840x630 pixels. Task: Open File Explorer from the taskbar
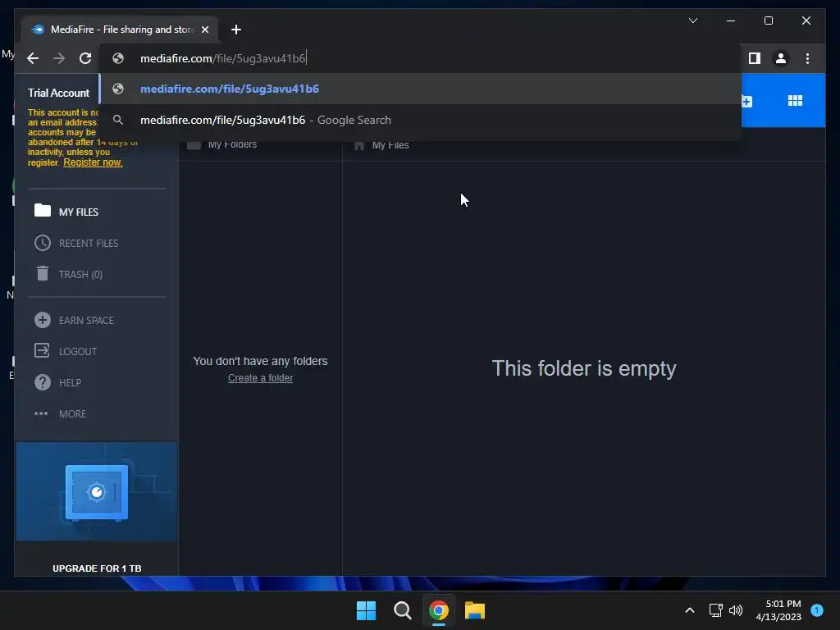click(x=475, y=610)
